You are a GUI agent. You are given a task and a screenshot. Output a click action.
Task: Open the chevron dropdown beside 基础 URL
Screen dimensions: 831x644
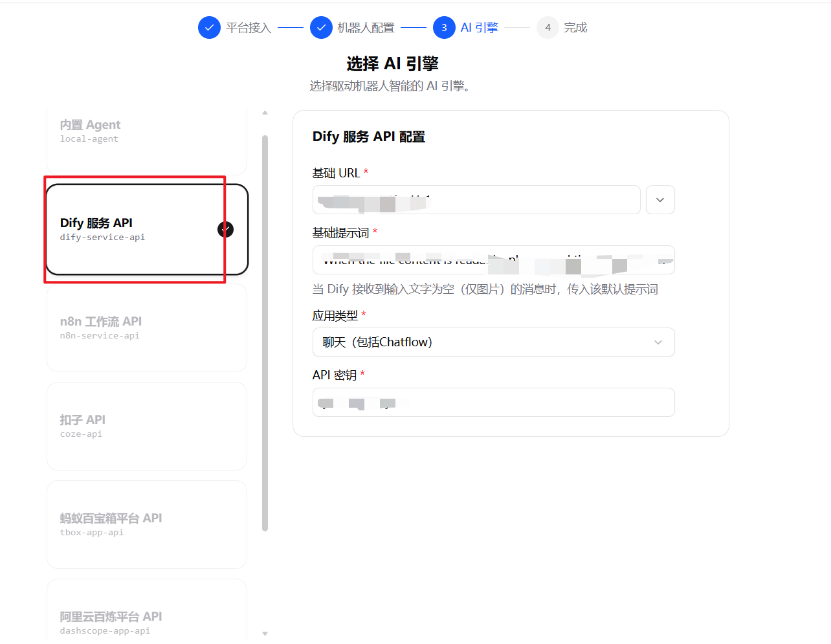(x=660, y=200)
